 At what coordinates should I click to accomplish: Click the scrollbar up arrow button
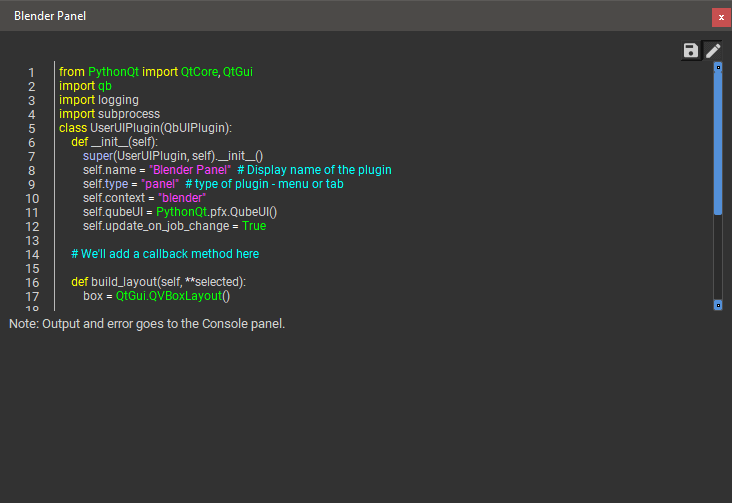(718, 67)
